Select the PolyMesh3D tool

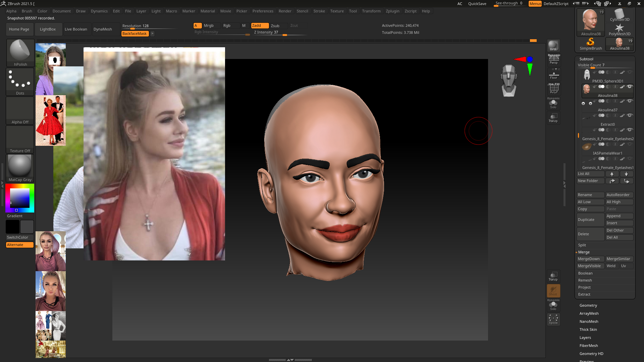[620, 29]
